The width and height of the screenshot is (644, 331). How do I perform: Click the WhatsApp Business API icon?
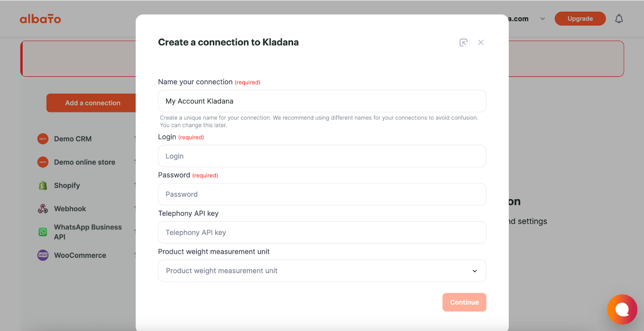43,232
